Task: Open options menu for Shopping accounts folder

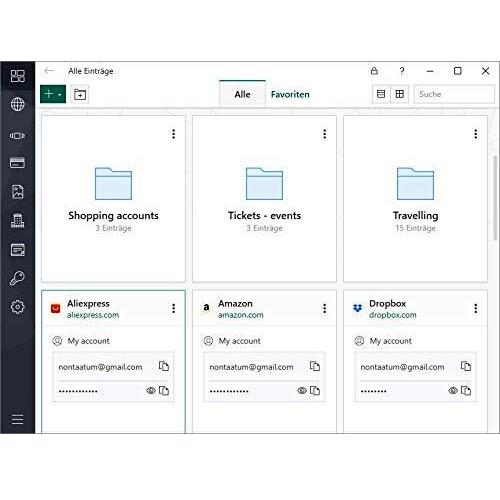Action: 173,134
